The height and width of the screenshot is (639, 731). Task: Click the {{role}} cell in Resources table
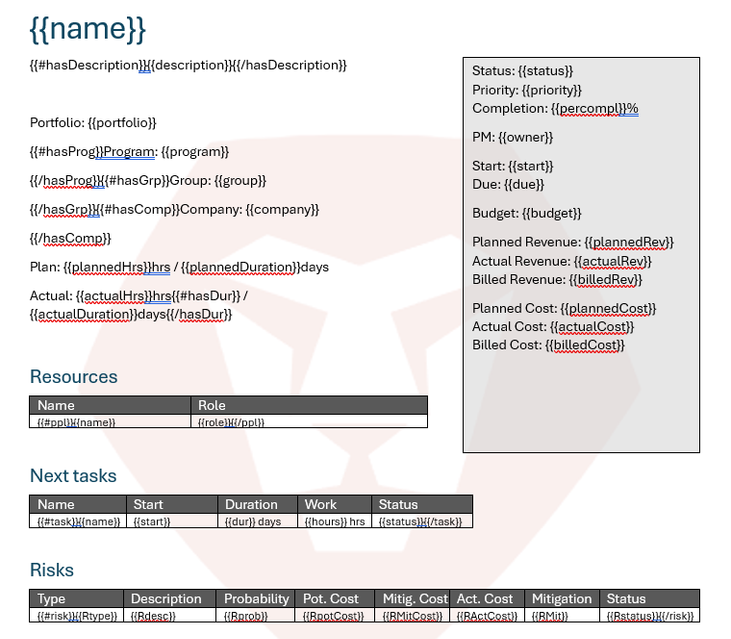[x=231, y=422]
